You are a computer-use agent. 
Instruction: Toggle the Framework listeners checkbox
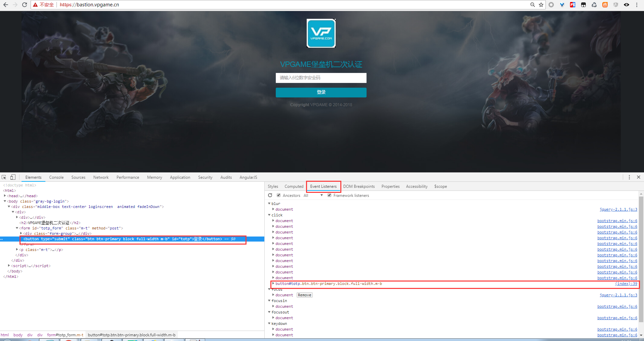[x=329, y=195]
